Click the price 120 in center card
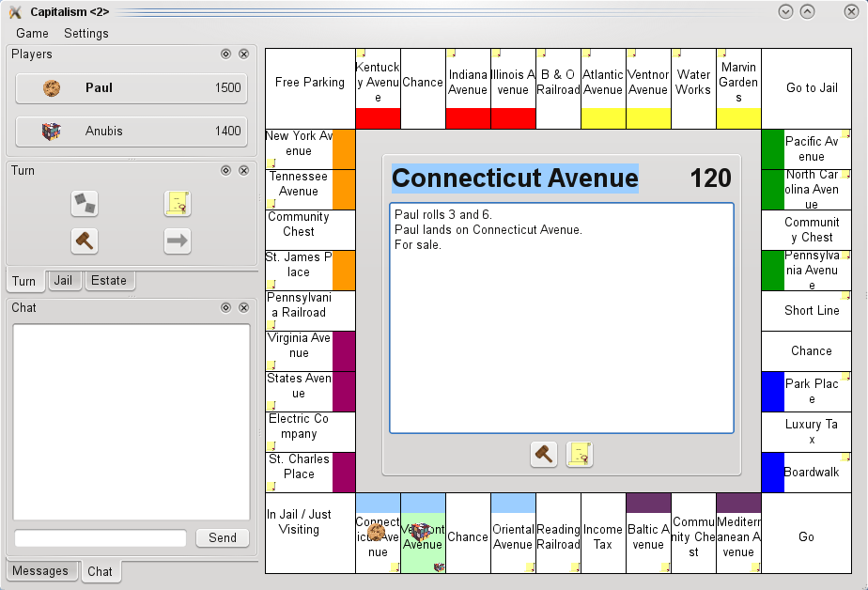 point(711,179)
